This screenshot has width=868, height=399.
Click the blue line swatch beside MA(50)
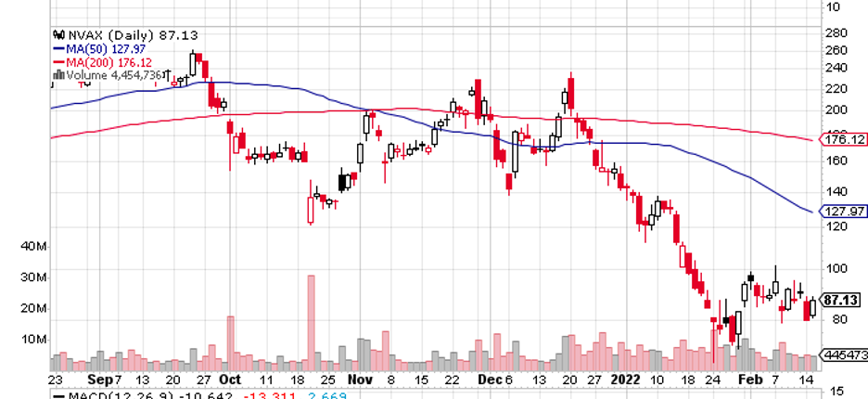point(58,49)
